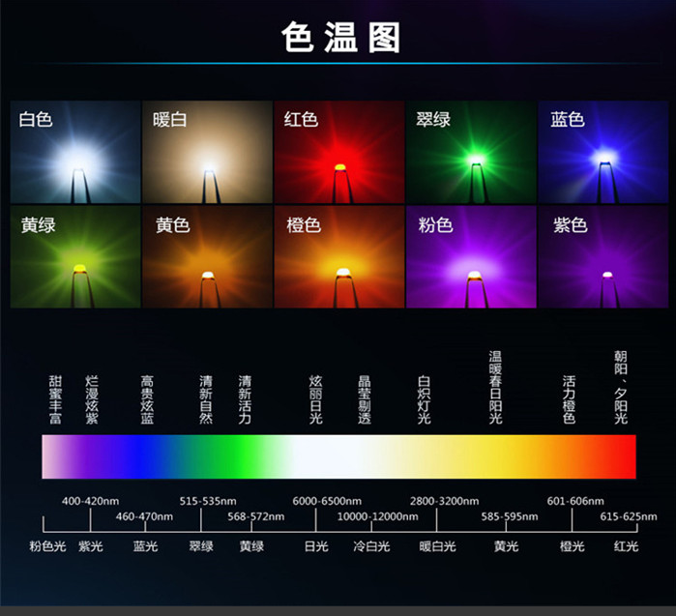Viewport: 676px width, 616px height.
Task: Click the 粉色光 label at bottom left
Action: coord(47,546)
